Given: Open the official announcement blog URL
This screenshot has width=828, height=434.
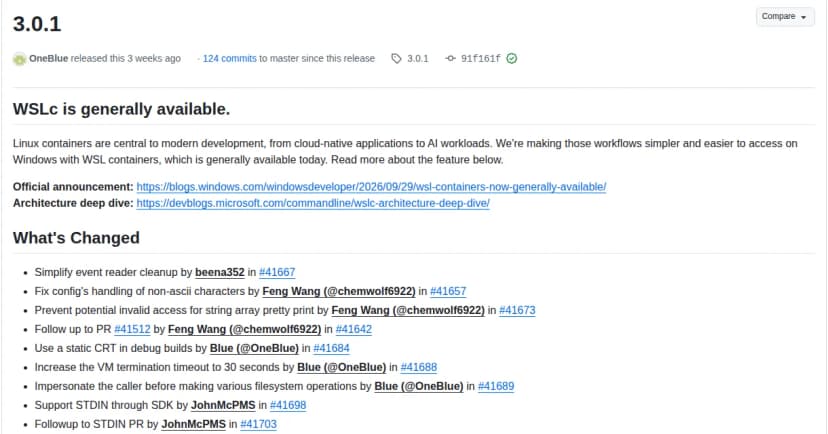Looking at the screenshot, I should click(x=371, y=187).
